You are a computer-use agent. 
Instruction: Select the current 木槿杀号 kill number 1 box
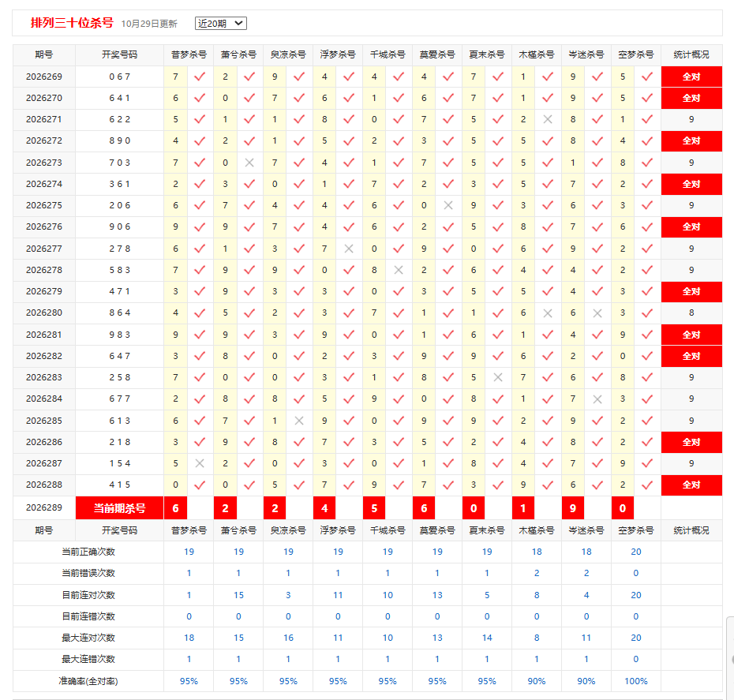point(523,508)
